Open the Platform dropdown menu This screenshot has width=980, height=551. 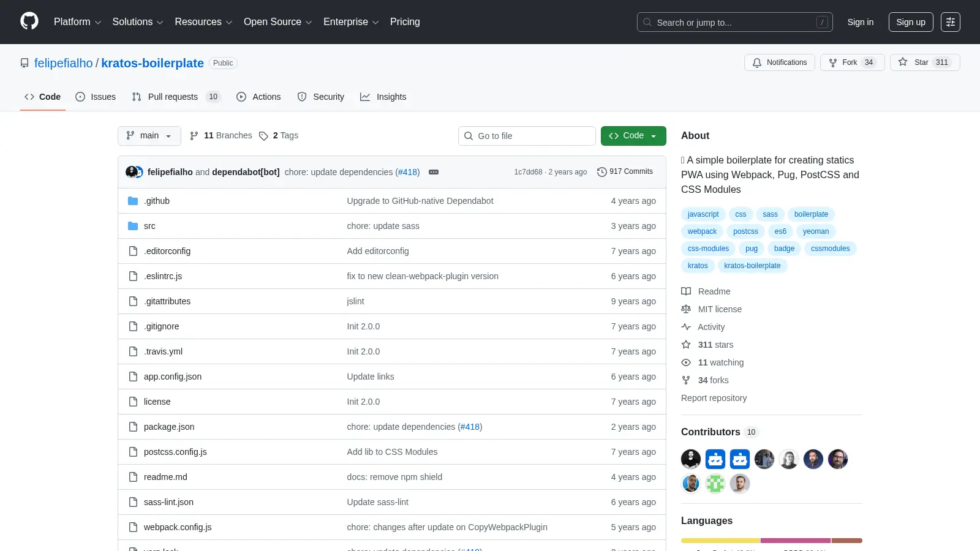click(x=77, y=22)
